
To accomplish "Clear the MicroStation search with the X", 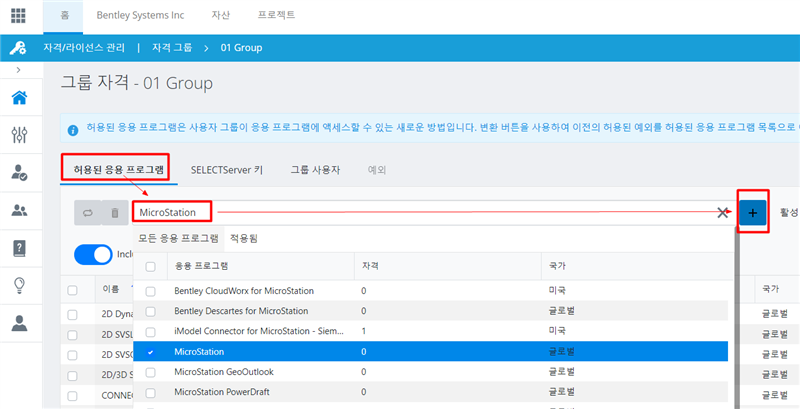I will click(722, 213).
